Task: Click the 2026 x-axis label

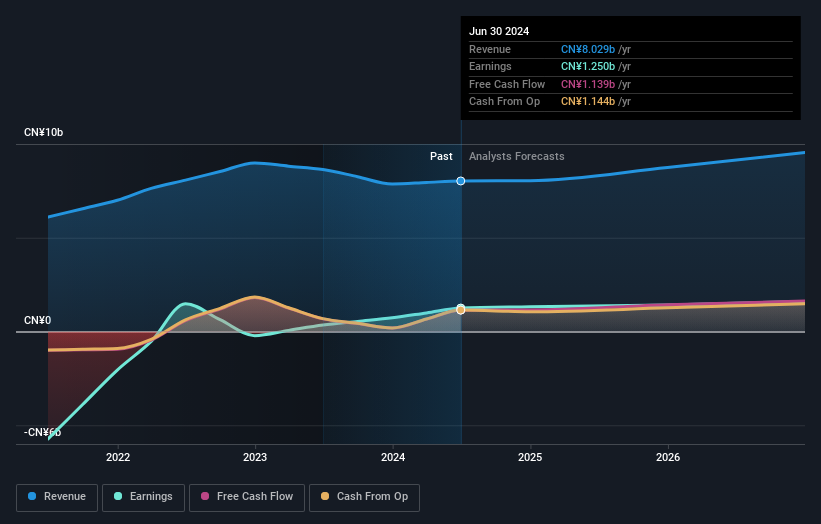Action: 668,457
